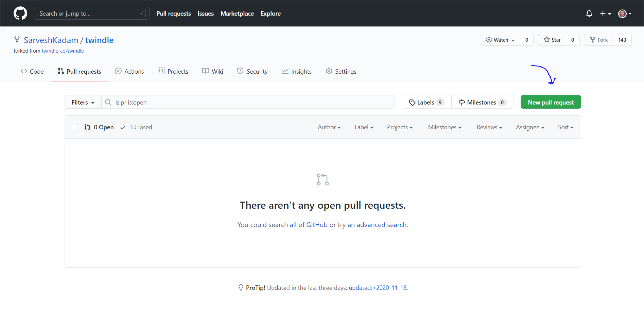The height and width of the screenshot is (318, 644).
Task: Show the 0 Open pull requests
Action: tap(99, 127)
